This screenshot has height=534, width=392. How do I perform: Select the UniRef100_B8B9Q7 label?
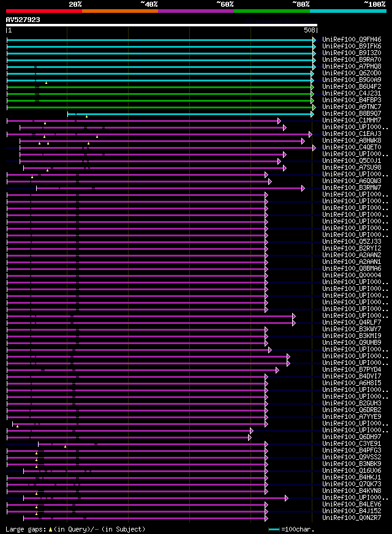(352, 114)
